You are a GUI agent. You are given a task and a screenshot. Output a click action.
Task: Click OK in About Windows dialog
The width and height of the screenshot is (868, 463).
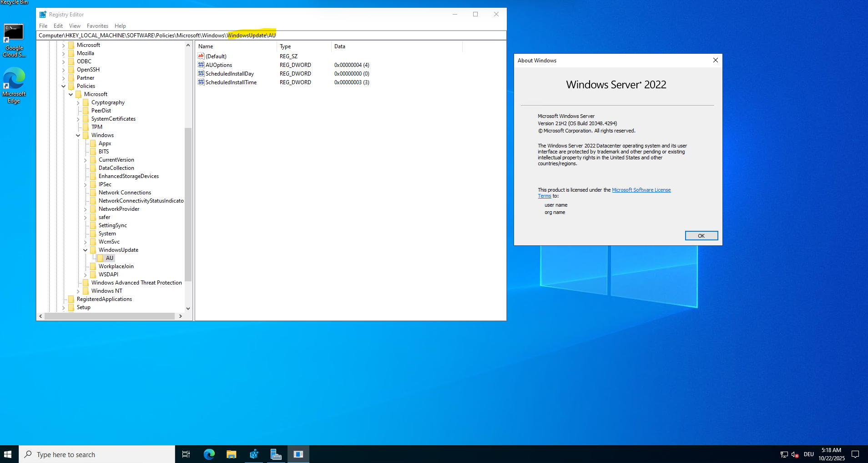pyautogui.click(x=701, y=235)
